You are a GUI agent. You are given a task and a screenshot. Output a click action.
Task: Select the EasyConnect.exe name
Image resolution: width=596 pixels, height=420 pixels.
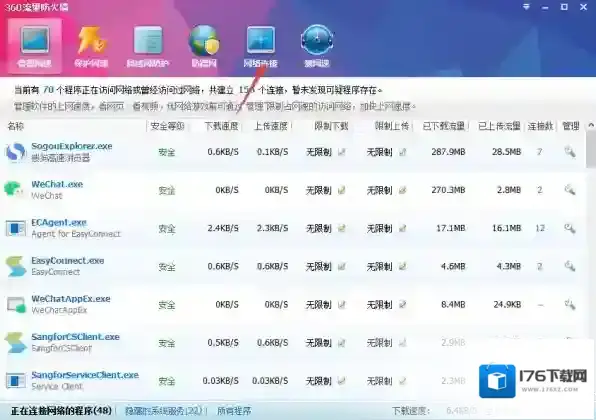click(x=68, y=260)
